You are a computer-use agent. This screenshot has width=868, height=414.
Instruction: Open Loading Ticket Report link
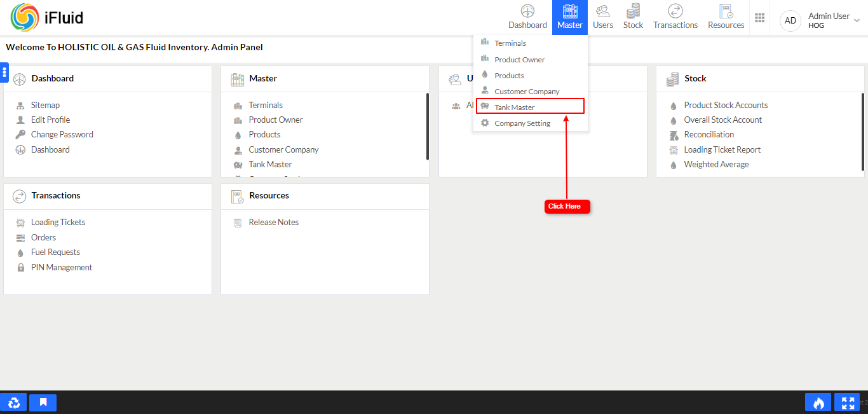click(722, 149)
